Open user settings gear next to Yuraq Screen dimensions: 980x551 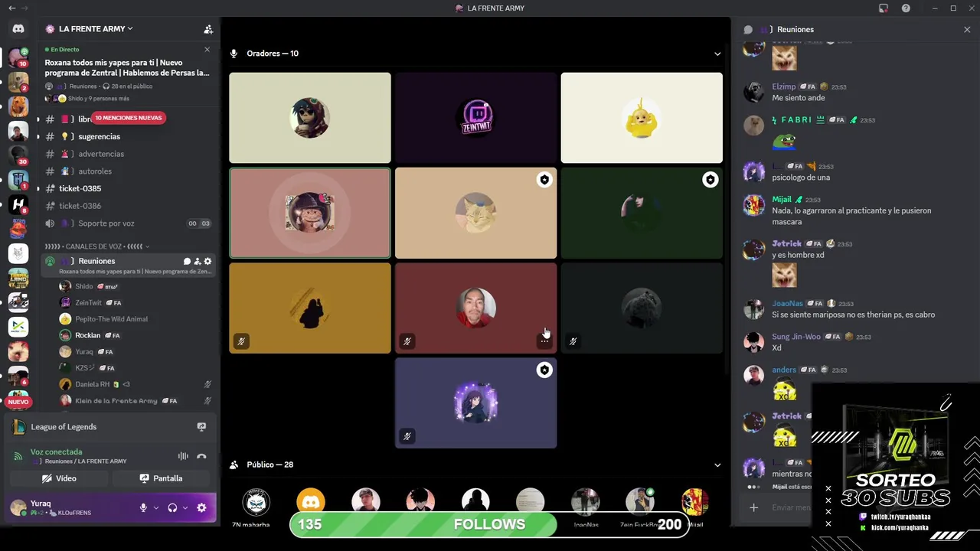pyautogui.click(x=201, y=507)
